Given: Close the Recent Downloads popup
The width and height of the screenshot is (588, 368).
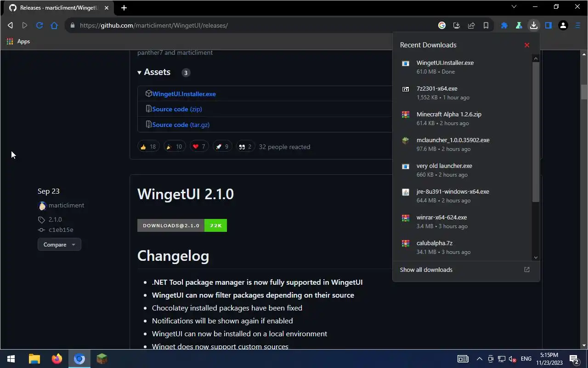Looking at the screenshot, I should (527, 45).
